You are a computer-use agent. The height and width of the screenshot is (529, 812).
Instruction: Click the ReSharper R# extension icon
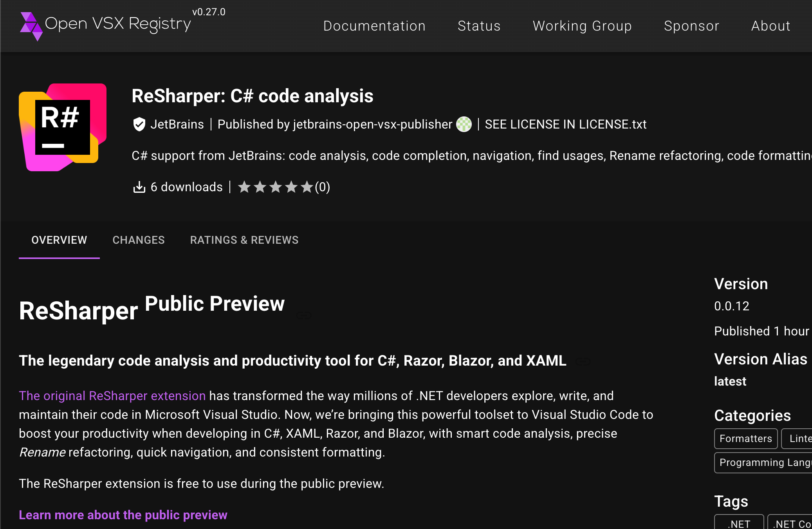63,127
